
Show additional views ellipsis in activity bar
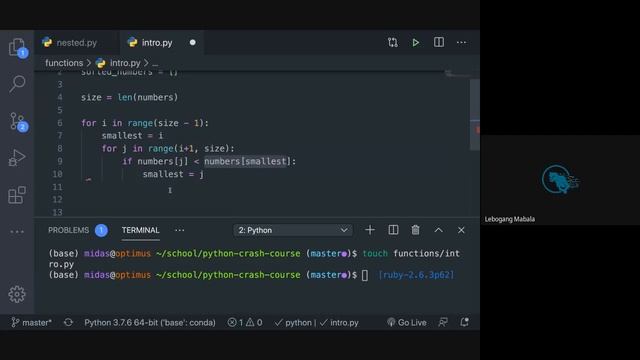(x=17, y=231)
